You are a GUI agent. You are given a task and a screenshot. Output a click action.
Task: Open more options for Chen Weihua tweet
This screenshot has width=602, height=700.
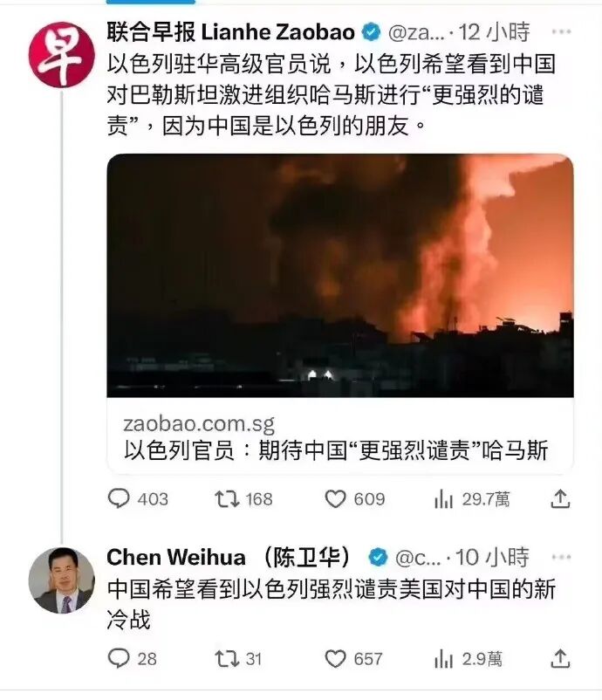click(x=561, y=557)
